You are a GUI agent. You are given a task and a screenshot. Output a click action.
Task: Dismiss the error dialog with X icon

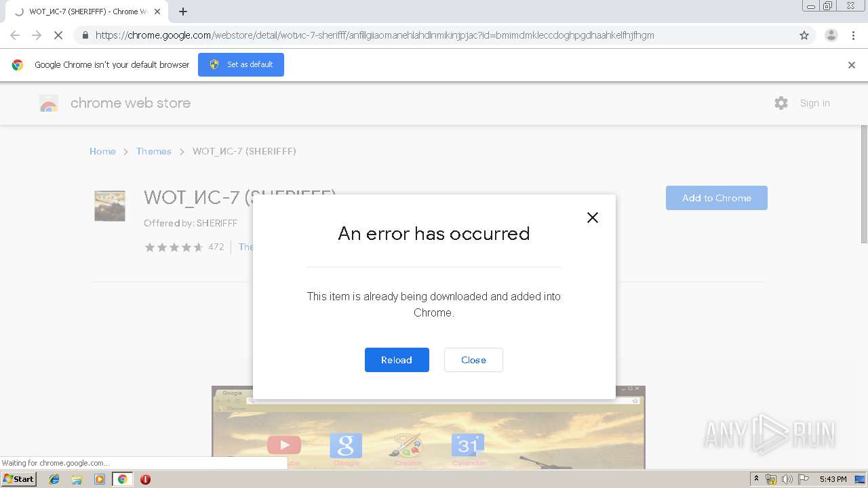pyautogui.click(x=593, y=218)
